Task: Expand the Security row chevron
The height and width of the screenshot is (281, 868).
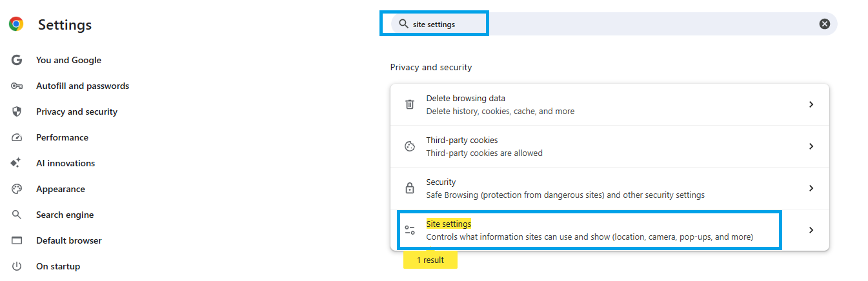Action: [x=811, y=188]
